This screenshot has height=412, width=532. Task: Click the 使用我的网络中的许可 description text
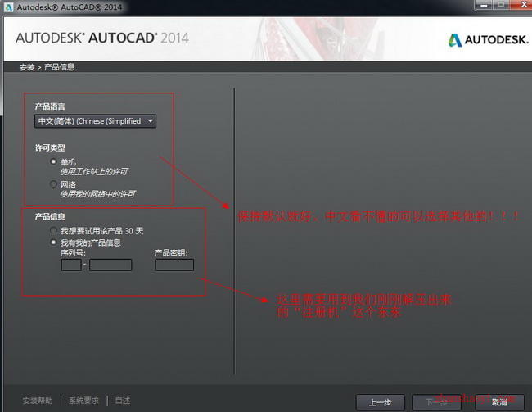click(x=97, y=194)
